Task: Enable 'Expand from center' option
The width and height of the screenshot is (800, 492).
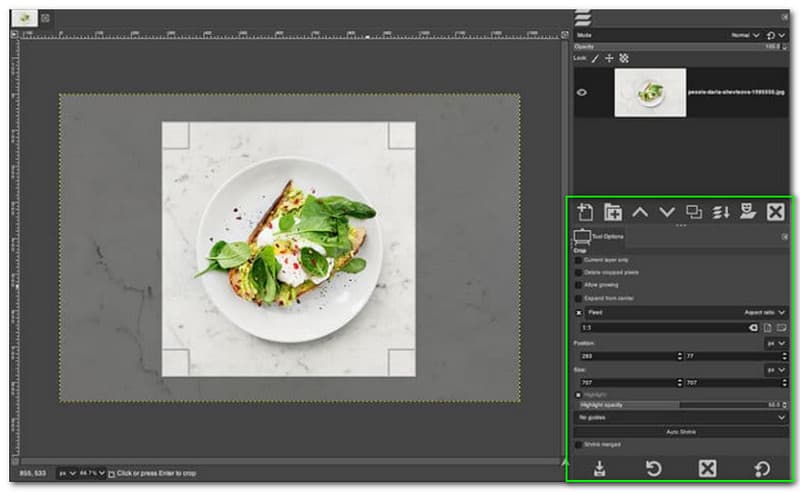Action: tap(578, 298)
